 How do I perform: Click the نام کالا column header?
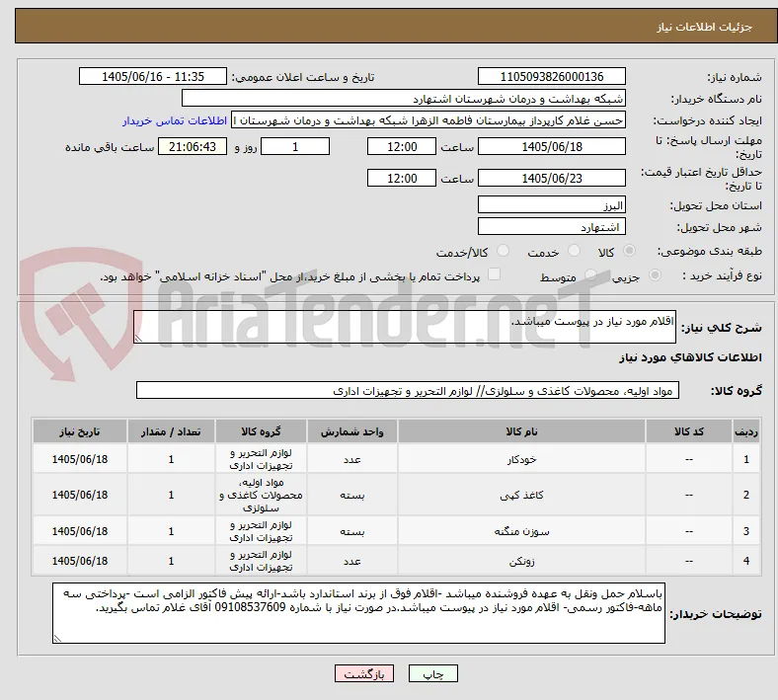(521, 431)
